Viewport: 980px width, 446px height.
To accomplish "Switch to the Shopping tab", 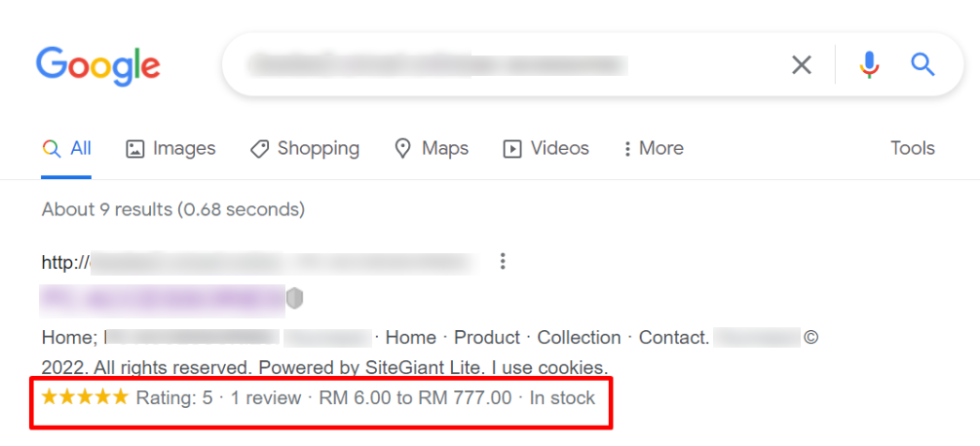I will pyautogui.click(x=304, y=149).
